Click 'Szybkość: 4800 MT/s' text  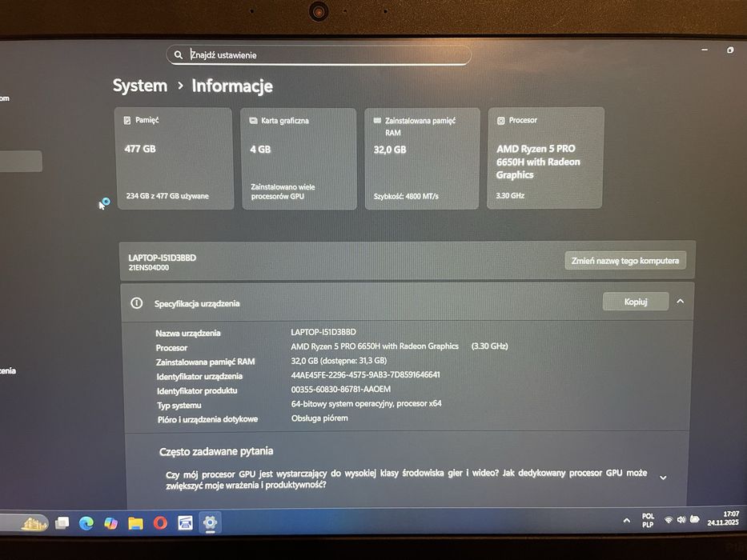406,196
